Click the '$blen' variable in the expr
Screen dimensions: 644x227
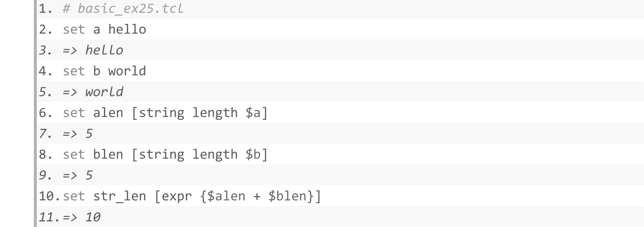tap(287, 196)
